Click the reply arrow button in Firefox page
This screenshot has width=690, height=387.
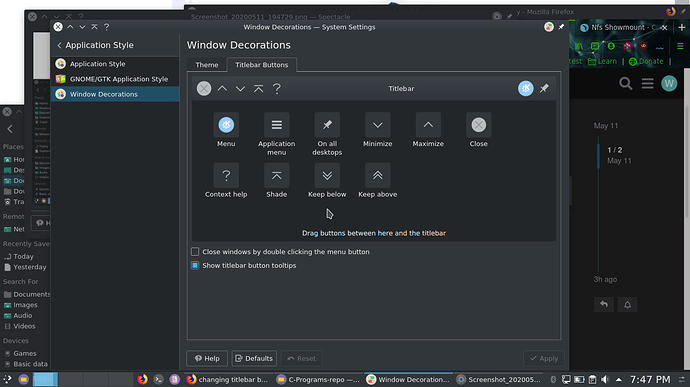coord(604,305)
